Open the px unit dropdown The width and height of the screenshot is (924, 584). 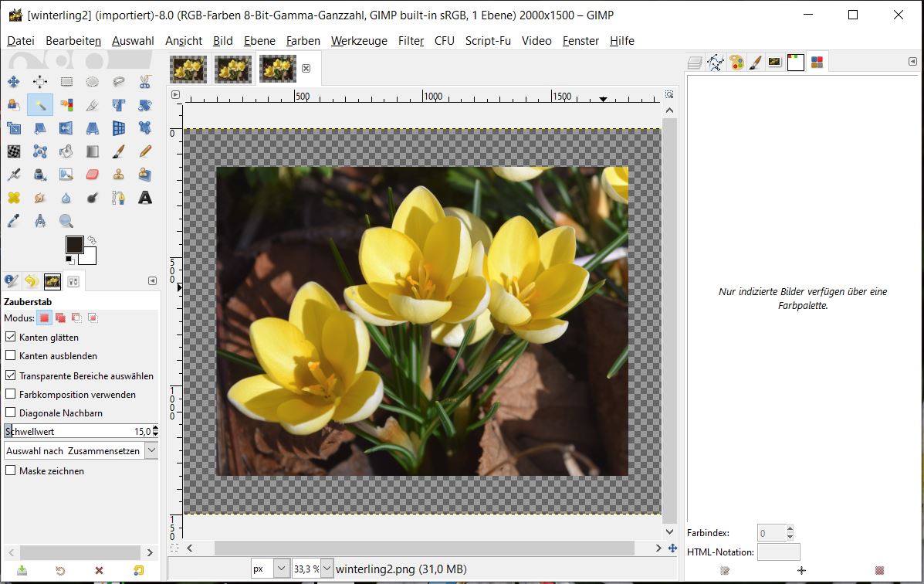[x=281, y=569]
